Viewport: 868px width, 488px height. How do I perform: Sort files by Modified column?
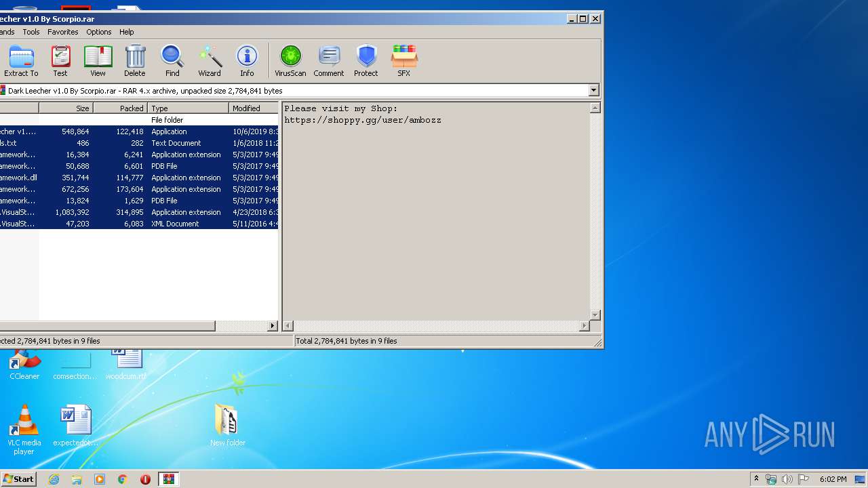click(x=254, y=108)
